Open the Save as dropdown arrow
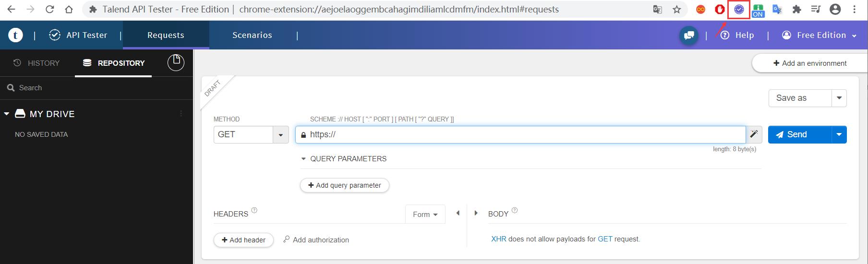The height and width of the screenshot is (264, 868). click(839, 98)
